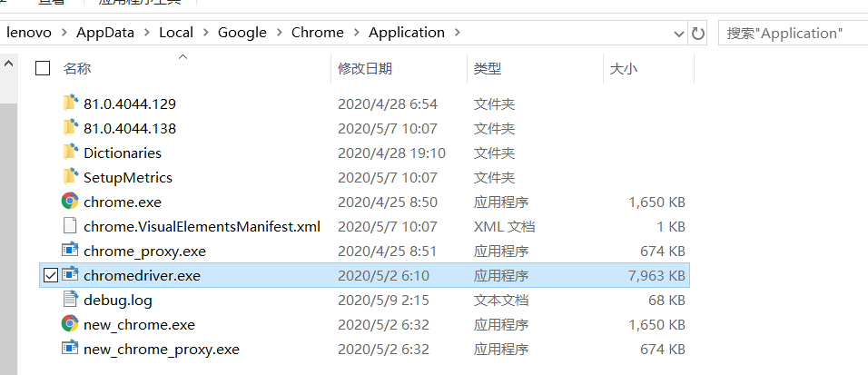Click the left pane scrollbar up arrow
The width and height of the screenshot is (868, 375).
[8, 65]
